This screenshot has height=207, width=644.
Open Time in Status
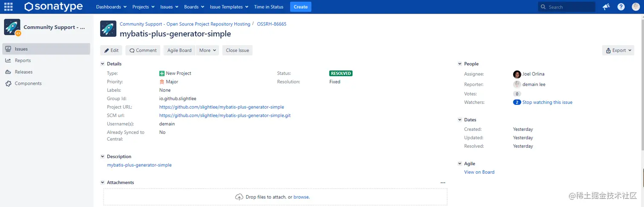[x=269, y=7]
